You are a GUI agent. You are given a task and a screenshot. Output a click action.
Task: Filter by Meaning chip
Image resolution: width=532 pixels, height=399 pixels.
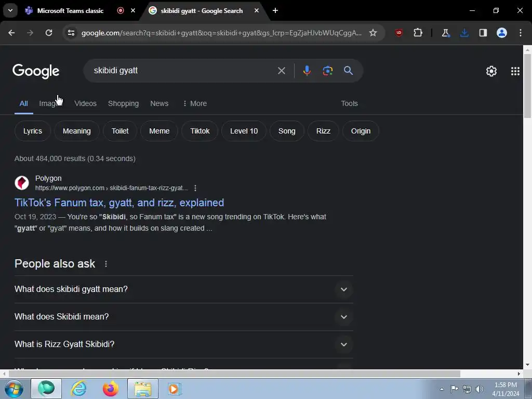click(77, 131)
